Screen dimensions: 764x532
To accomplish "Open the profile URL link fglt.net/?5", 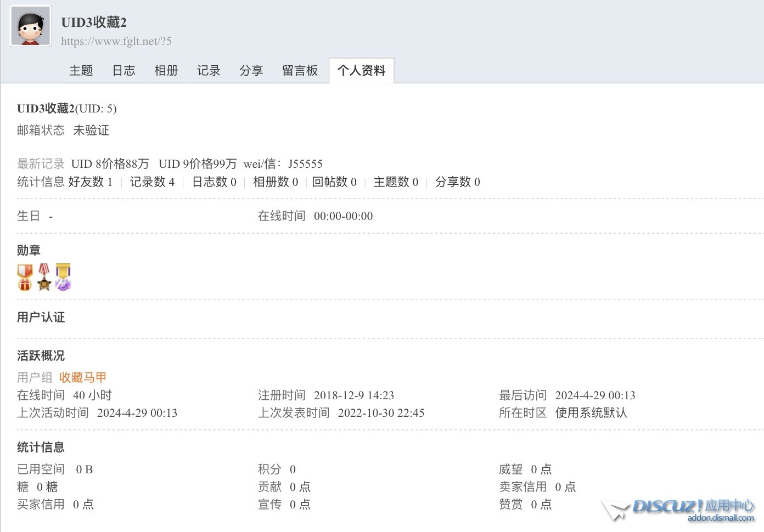I will click(x=116, y=41).
